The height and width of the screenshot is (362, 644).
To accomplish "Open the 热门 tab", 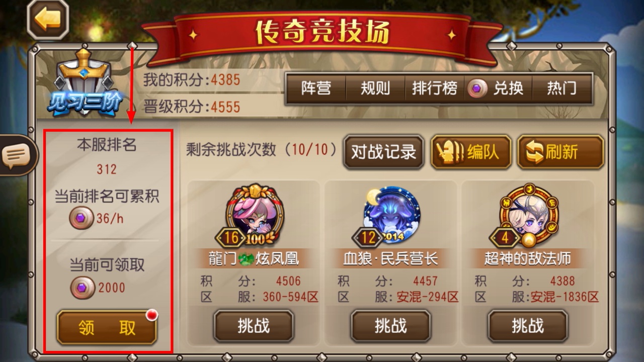I will pos(561,89).
